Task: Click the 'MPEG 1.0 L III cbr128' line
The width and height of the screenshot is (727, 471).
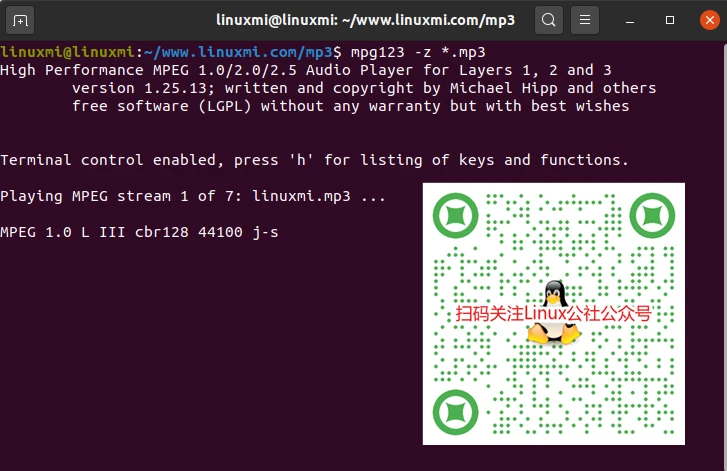Action: tap(139, 232)
